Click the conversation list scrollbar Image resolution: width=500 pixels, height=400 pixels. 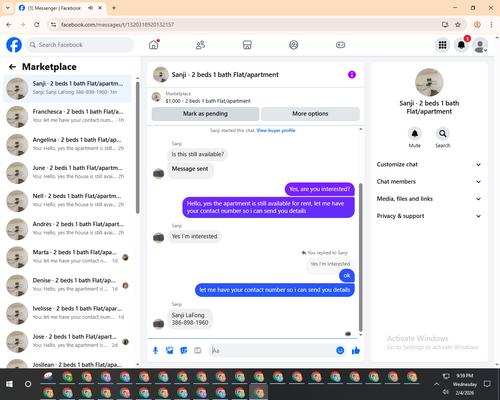coord(137,147)
